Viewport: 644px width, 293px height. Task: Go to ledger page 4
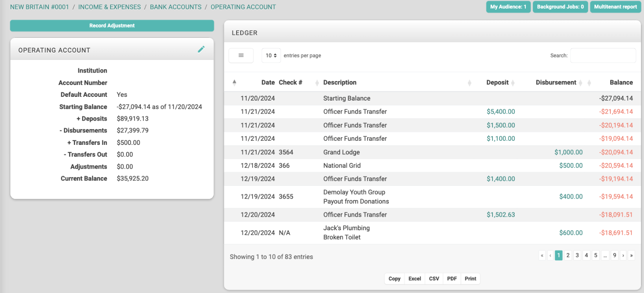point(586,256)
